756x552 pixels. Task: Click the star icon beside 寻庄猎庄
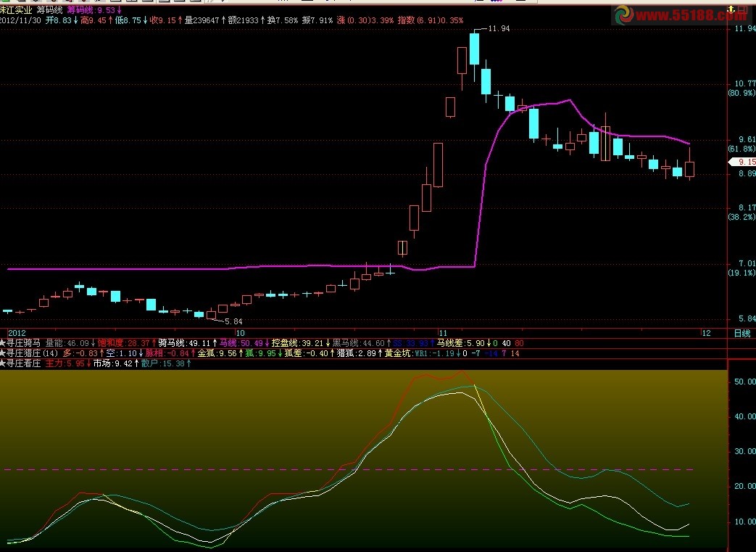3,353
